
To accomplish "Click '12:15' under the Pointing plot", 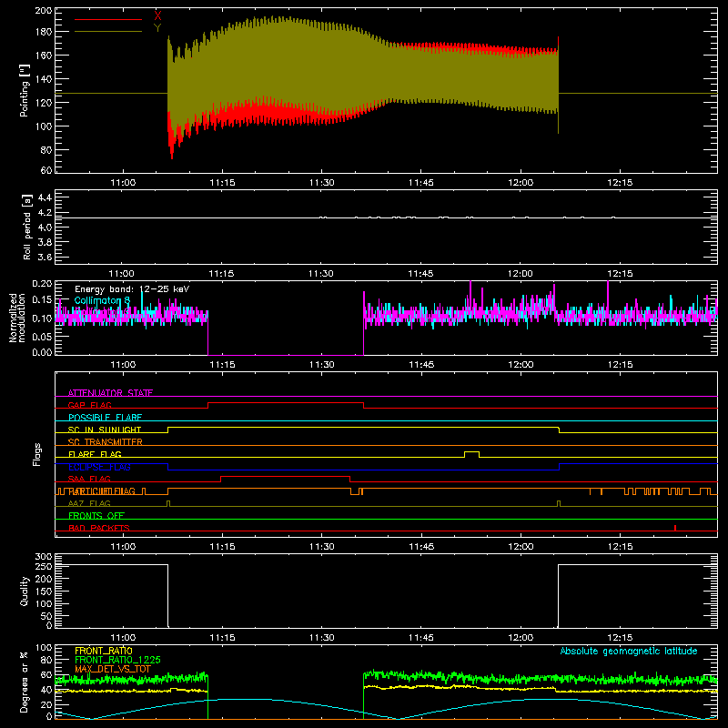I will [620, 183].
